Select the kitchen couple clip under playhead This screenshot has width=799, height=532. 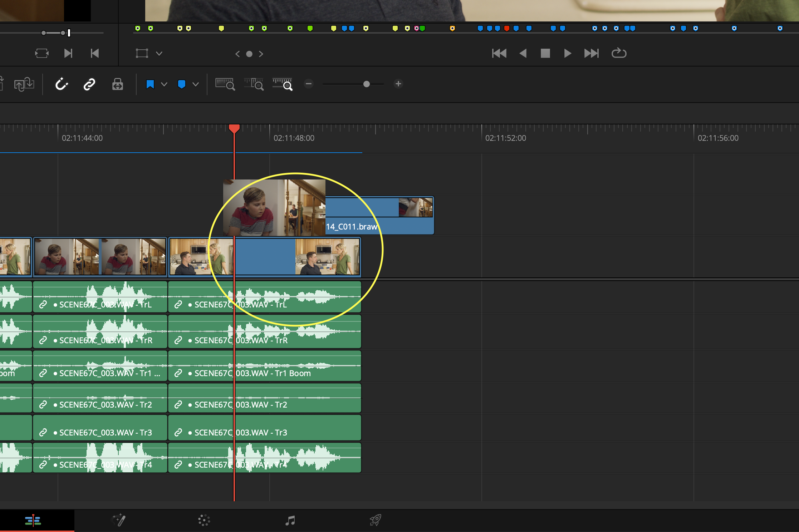265,257
